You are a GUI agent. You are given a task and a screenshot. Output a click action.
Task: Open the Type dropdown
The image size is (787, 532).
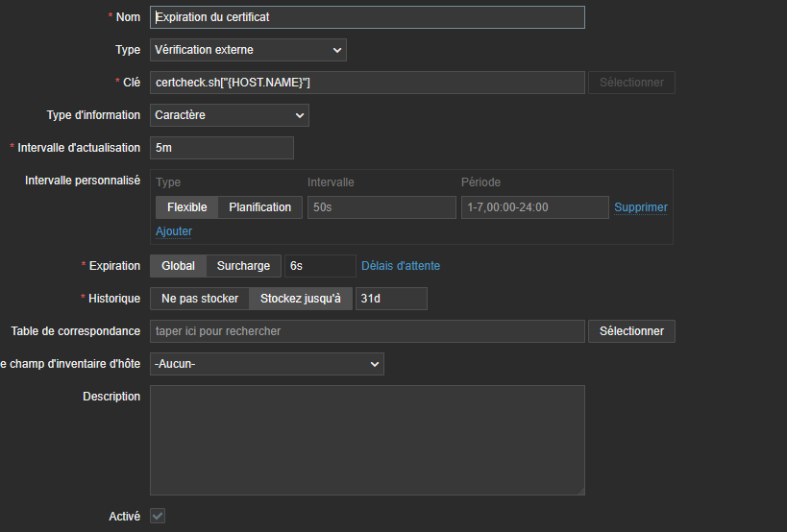point(248,49)
